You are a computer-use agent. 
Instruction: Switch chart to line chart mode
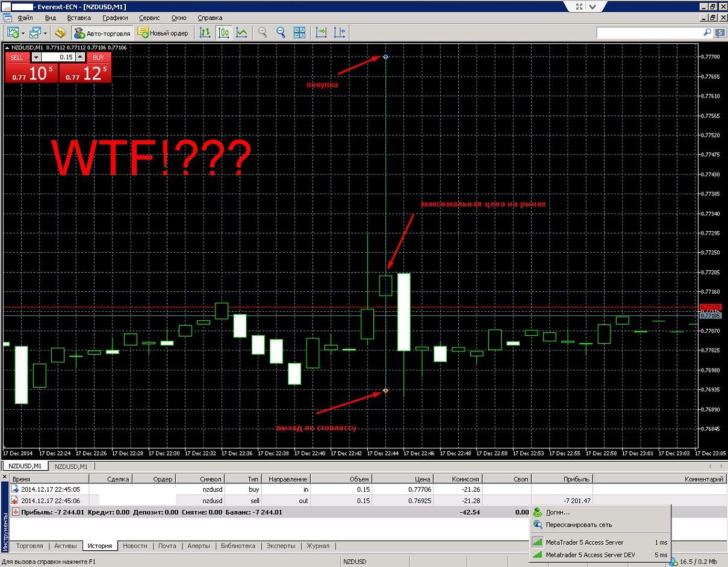click(x=241, y=33)
